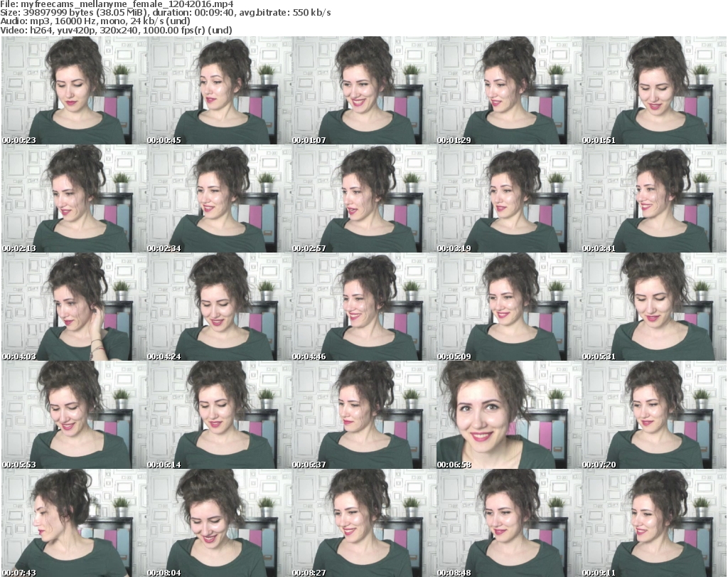Open the frame stamped 00:01:07
The height and width of the screenshot is (577, 728).
pyautogui.click(x=363, y=90)
